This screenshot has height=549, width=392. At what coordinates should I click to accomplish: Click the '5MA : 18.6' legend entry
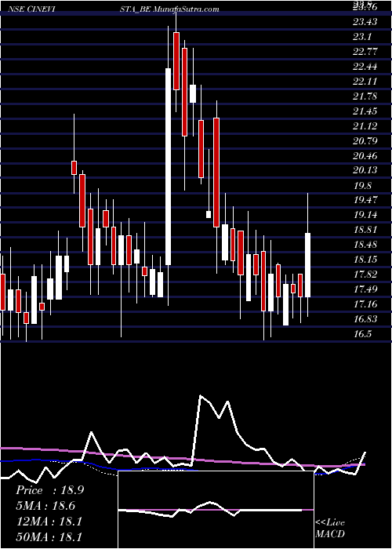[x=45, y=506]
